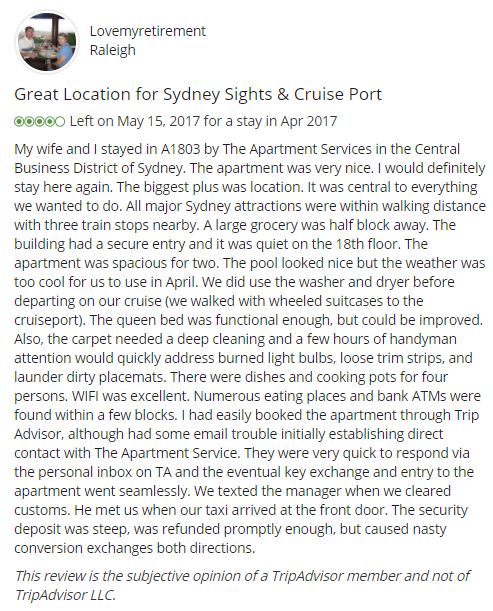Open the reviewer's circular profile photo
The height and width of the screenshot is (611, 493).
pos(46,42)
